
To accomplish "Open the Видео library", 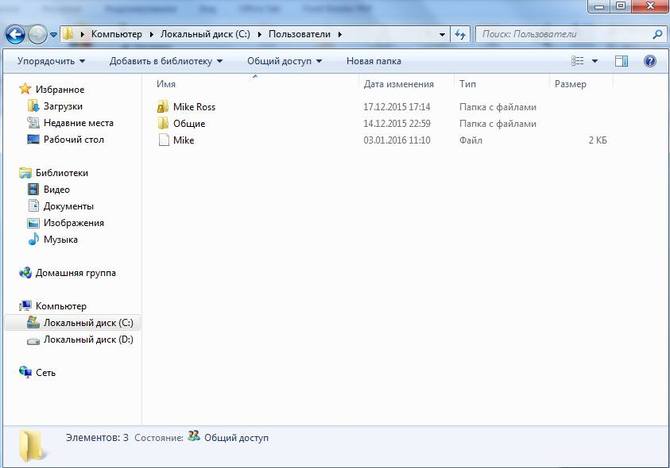I will pos(56,189).
